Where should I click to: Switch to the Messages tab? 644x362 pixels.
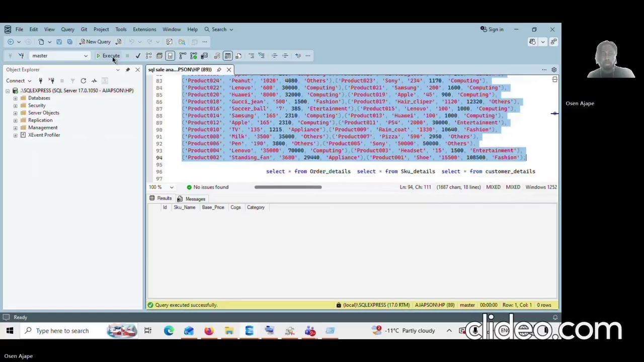coord(191,199)
